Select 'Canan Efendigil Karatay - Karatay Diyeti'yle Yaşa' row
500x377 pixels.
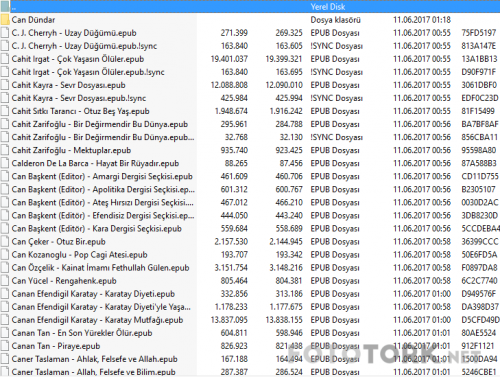click(x=250, y=307)
